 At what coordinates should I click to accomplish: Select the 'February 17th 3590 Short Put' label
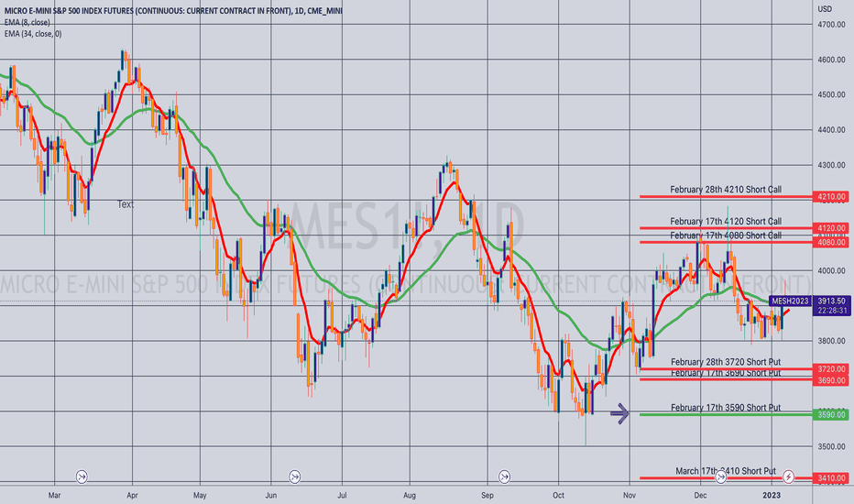click(726, 408)
